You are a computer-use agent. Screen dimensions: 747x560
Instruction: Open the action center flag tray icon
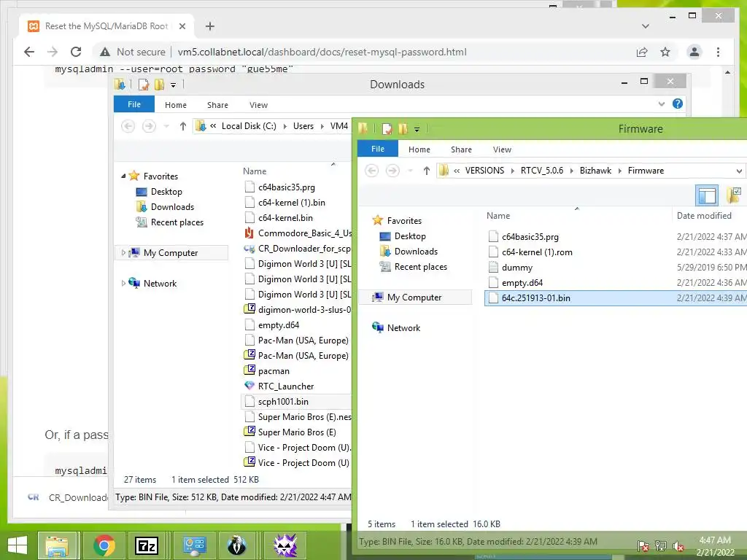pyautogui.click(x=643, y=545)
